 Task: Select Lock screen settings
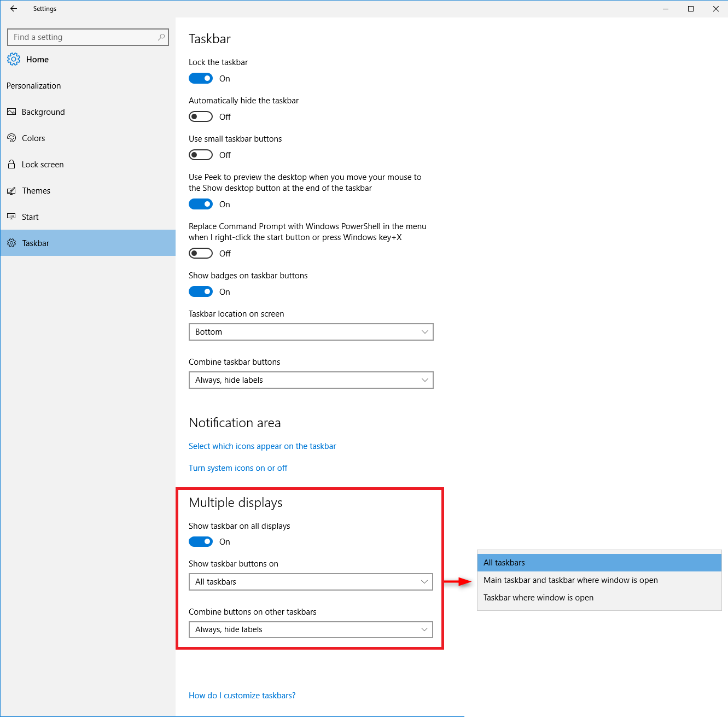pos(42,164)
